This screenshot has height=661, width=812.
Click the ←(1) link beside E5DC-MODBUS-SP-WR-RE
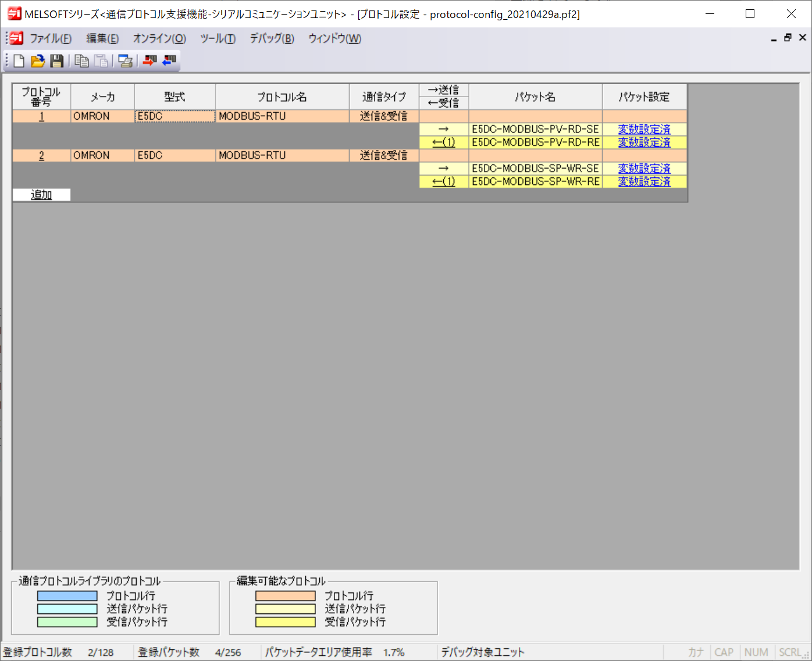point(444,181)
